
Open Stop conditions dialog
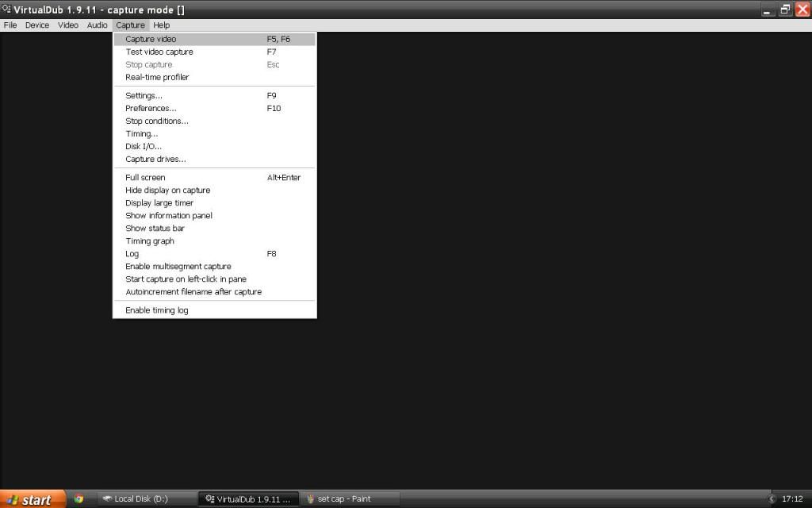click(156, 121)
